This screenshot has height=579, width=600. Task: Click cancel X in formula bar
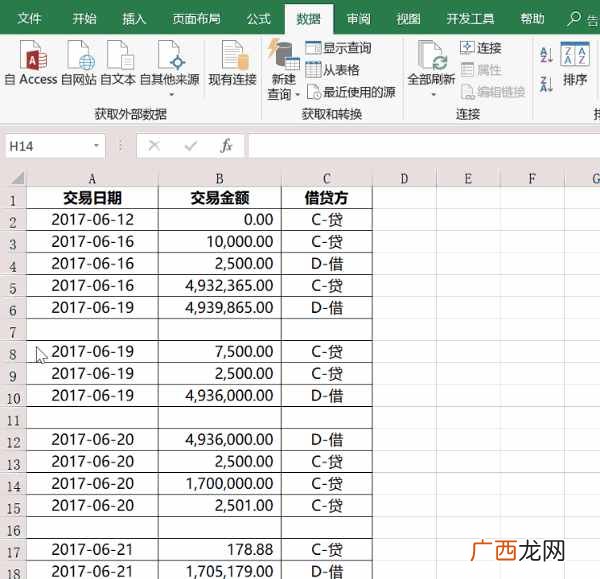[154, 146]
